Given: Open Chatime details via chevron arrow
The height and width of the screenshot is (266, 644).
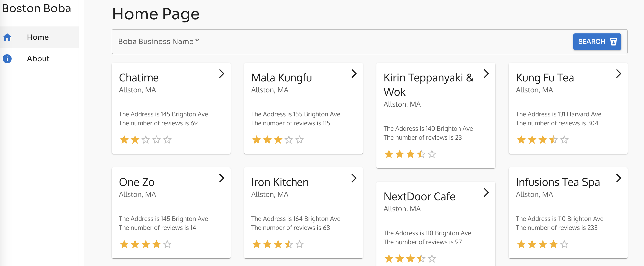Looking at the screenshot, I should 221,74.
